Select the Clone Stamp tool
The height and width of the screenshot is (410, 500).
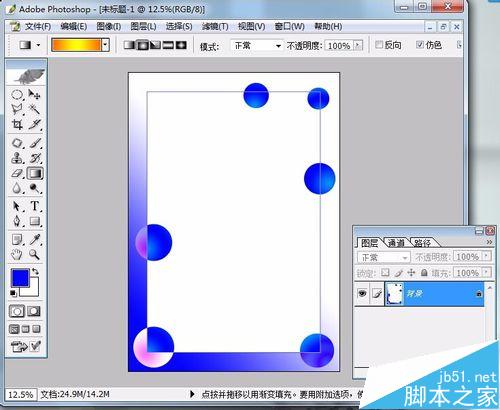pyautogui.click(x=17, y=158)
